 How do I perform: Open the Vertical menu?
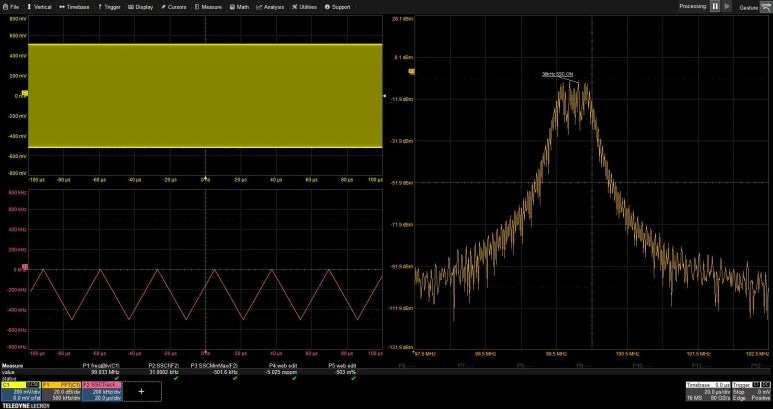coord(39,7)
